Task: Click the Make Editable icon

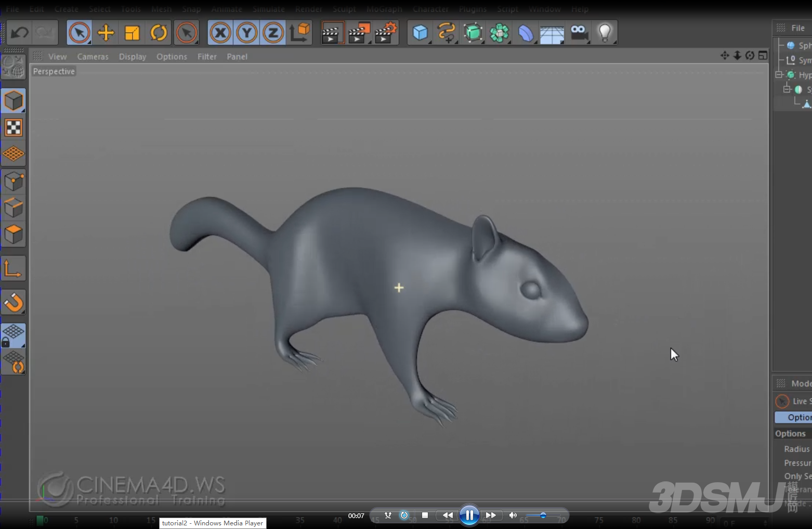Action: pyautogui.click(x=13, y=67)
